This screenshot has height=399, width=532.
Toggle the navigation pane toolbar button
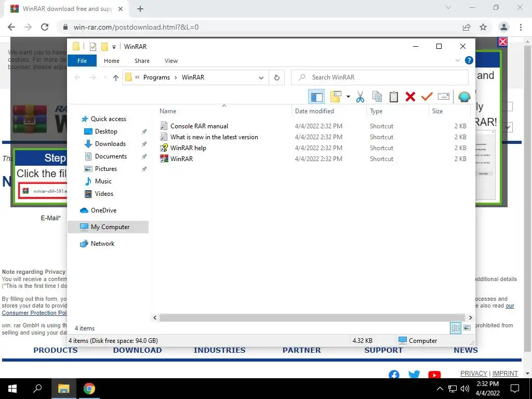pyautogui.click(x=316, y=97)
